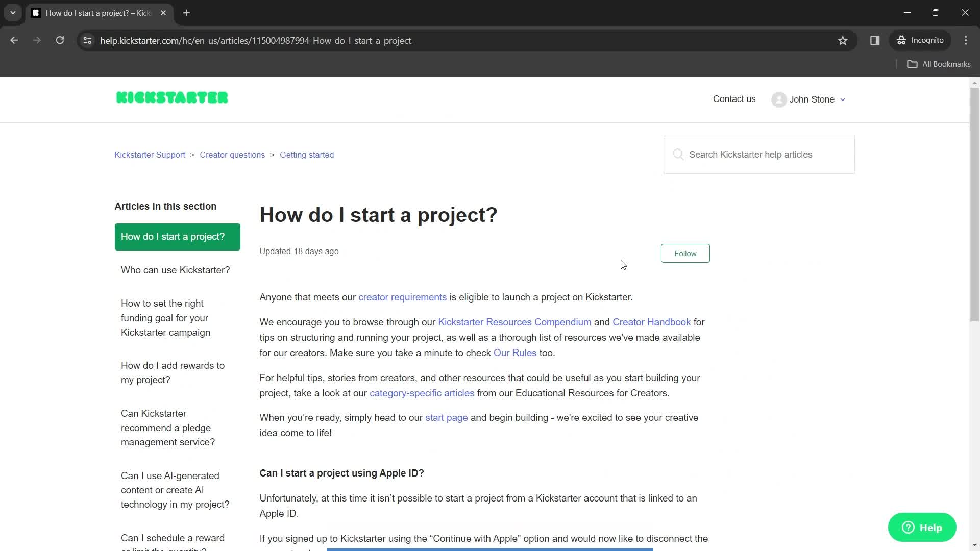
Task: Open the tab search dropdown arrow
Action: pyautogui.click(x=13, y=13)
